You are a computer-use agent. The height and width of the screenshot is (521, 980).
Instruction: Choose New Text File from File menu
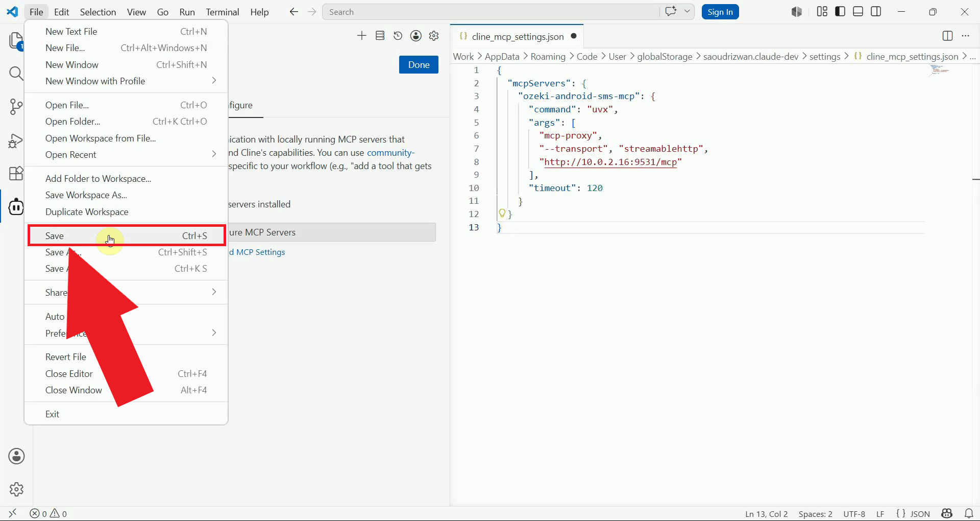(x=126, y=31)
